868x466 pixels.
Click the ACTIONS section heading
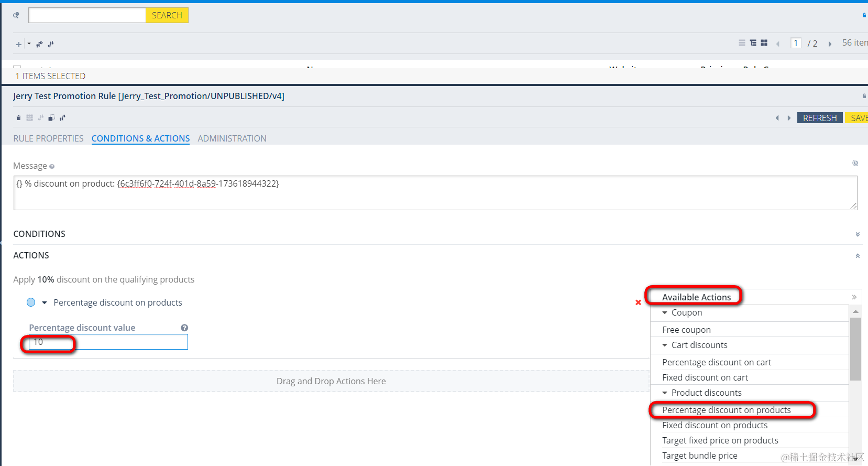(31, 255)
